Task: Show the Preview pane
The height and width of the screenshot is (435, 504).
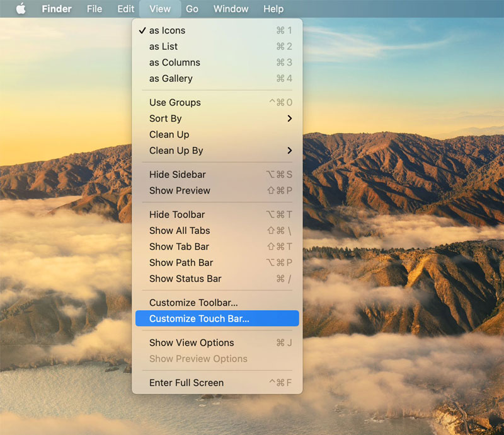Action: pos(180,190)
